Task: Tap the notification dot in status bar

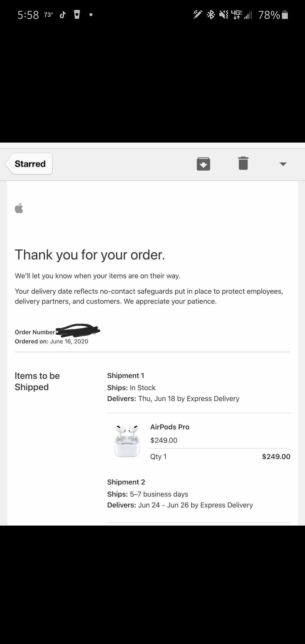Action: pos(91,15)
